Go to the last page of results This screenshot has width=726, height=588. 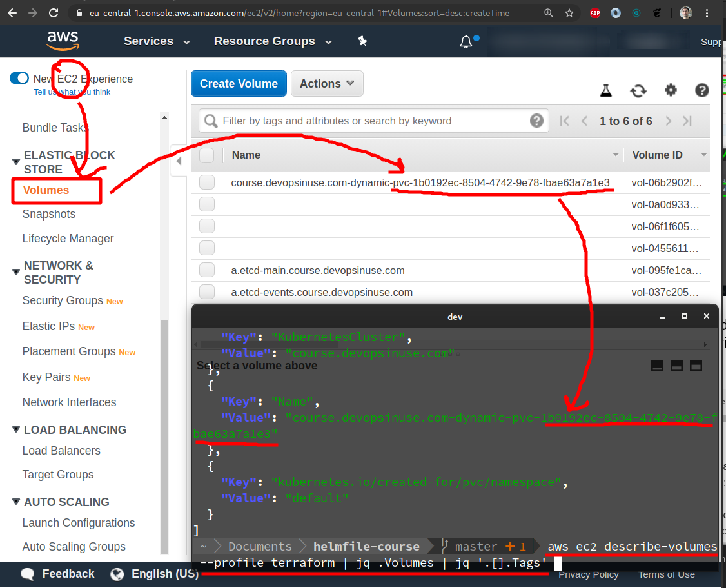pos(687,121)
